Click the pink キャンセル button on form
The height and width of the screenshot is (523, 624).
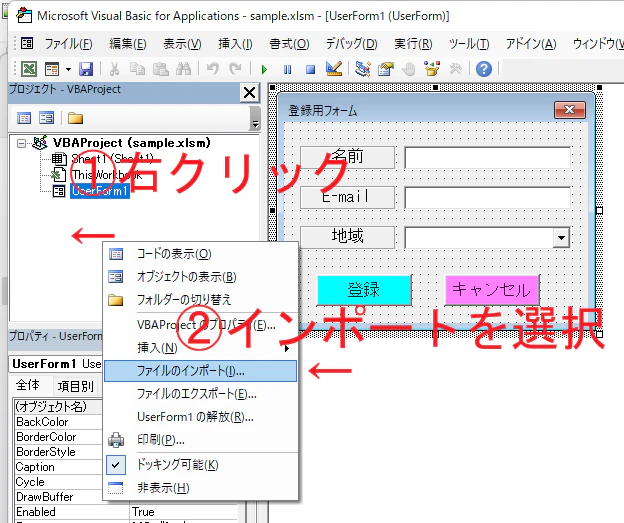492,290
